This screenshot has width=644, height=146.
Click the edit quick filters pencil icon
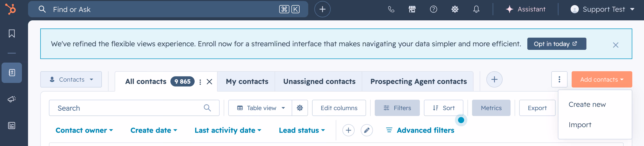[367, 130]
